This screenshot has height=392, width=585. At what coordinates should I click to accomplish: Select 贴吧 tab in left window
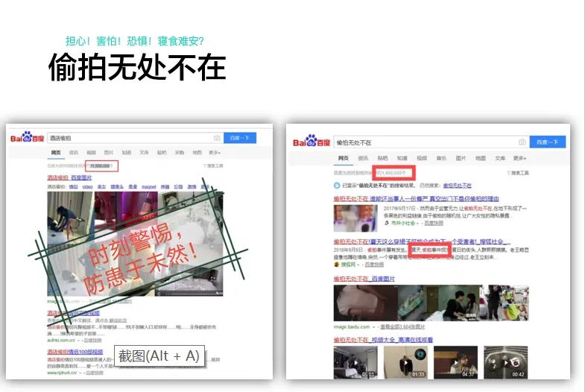click(162, 153)
